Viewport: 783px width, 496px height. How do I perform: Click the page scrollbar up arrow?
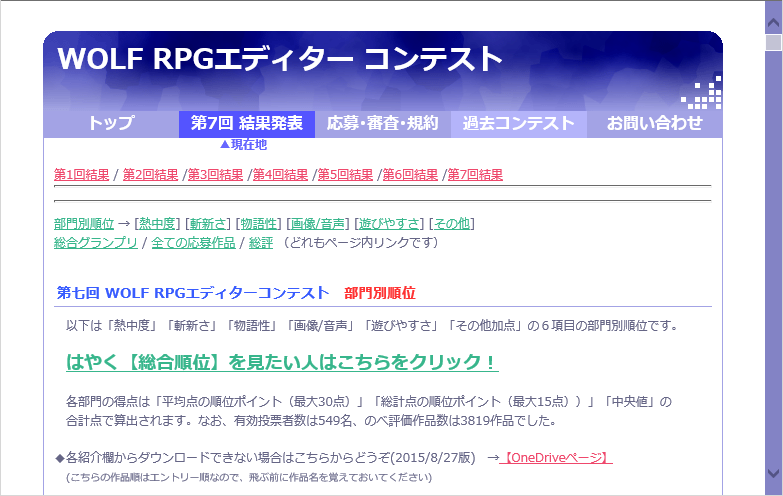point(774,22)
